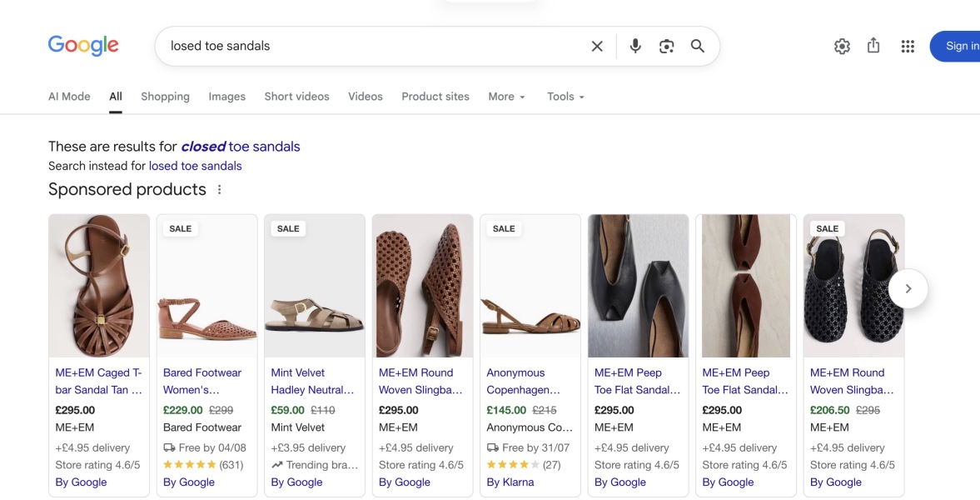Follow the corrected 'closed toe sandals' link
The height and width of the screenshot is (500, 980).
[x=241, y=147]
